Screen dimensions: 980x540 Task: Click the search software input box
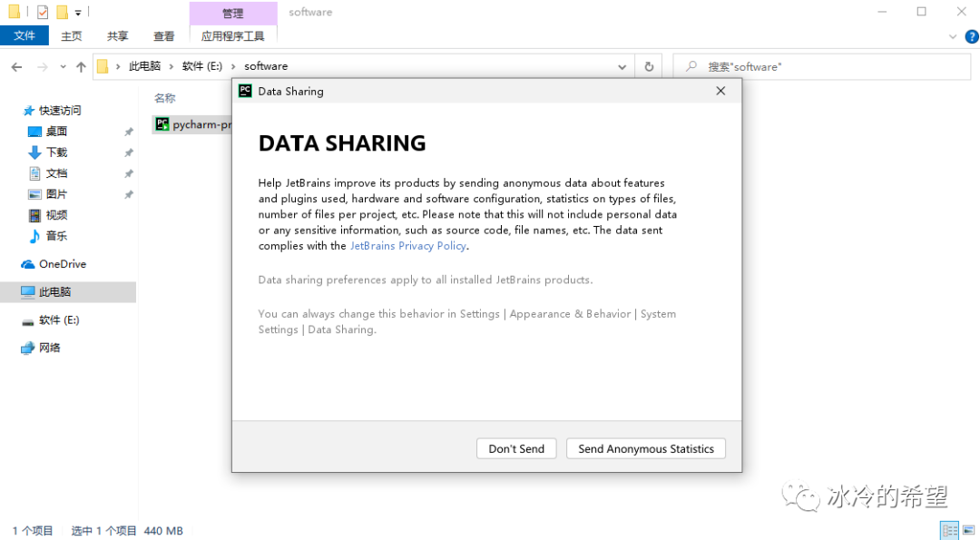point(821,66)
